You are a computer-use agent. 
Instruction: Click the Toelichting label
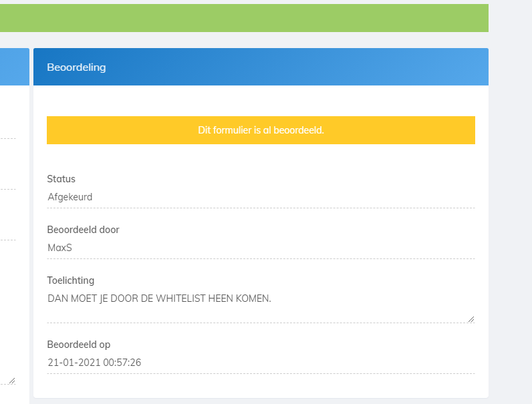point(70,280)
